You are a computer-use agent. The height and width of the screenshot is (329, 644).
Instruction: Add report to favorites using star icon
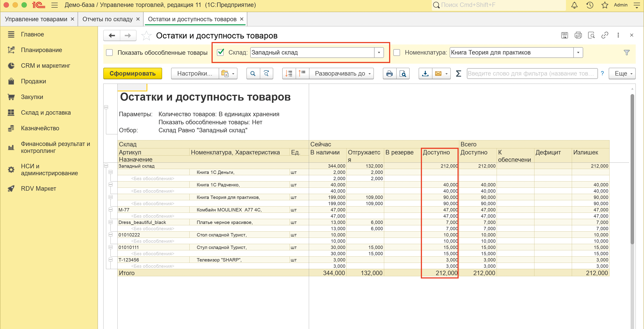[x=146, y=36]
